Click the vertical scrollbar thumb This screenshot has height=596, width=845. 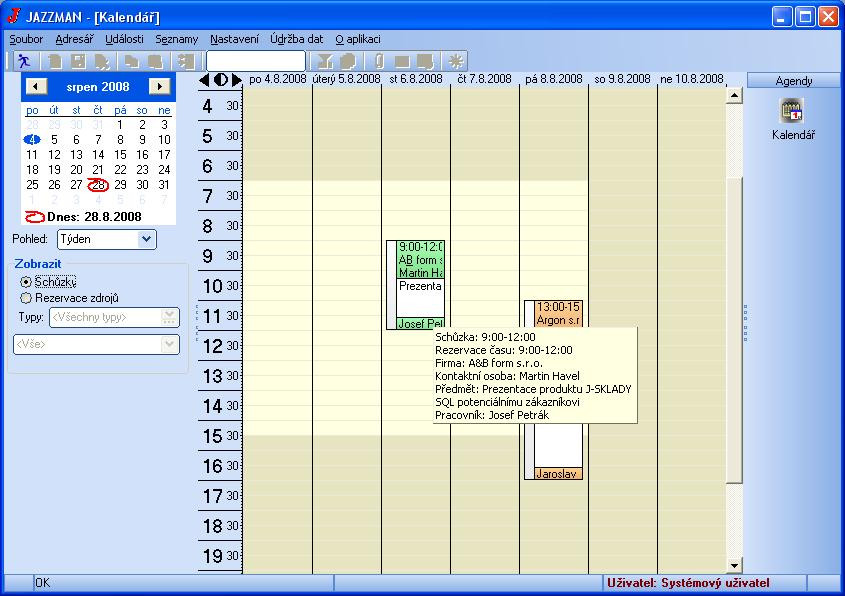click(734, 330)
